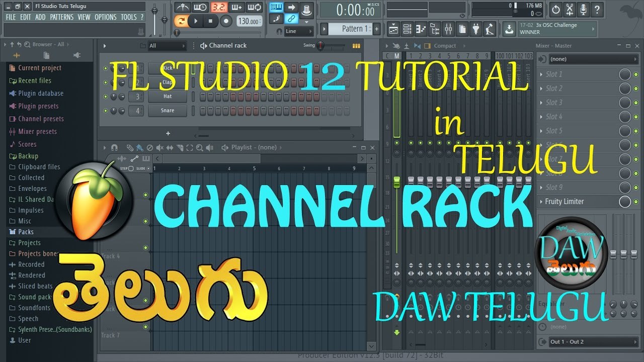Click the Hat channel button
This screenshot has width=644, height=362.
click(168, 97)
